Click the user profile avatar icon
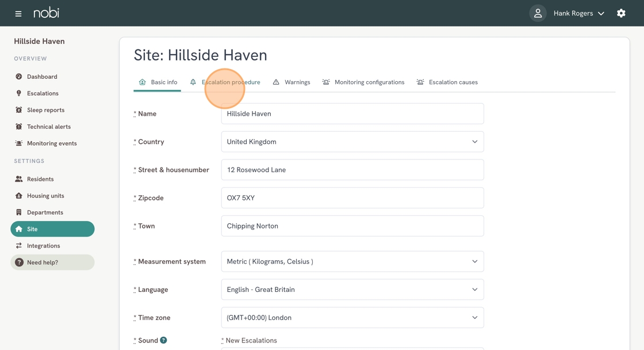 538,13
